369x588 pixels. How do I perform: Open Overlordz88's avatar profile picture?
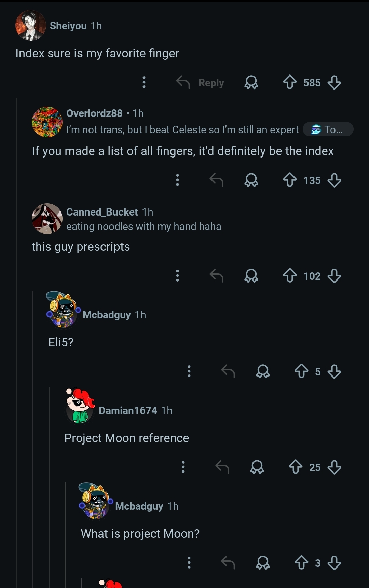[x=47, y=122]
